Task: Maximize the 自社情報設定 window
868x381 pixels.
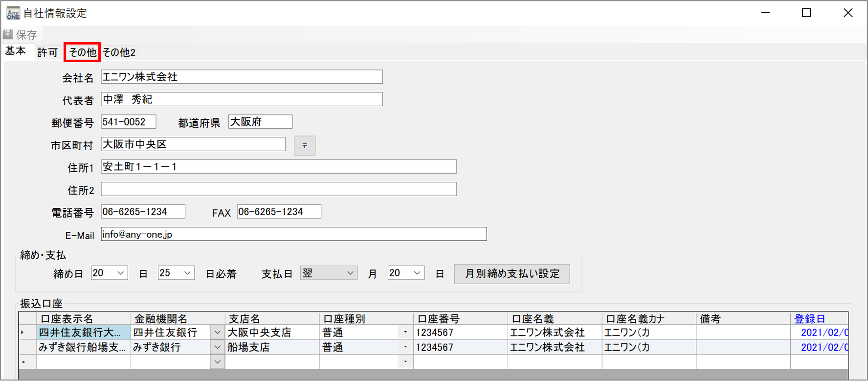Action: [x=806, y=13]
